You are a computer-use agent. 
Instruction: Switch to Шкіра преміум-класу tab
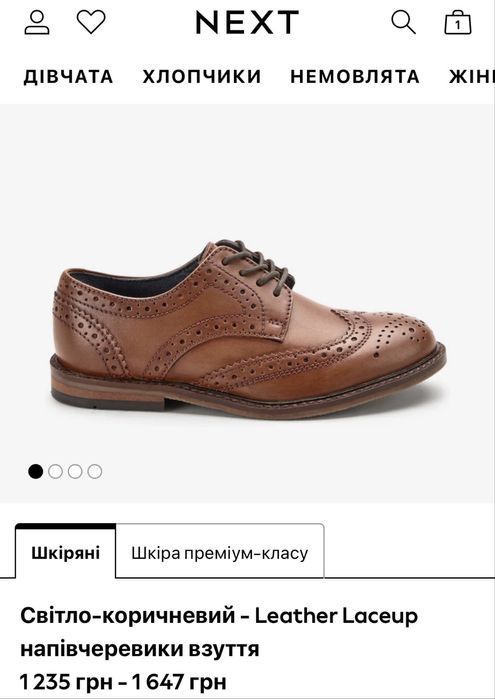coord(220,552)
